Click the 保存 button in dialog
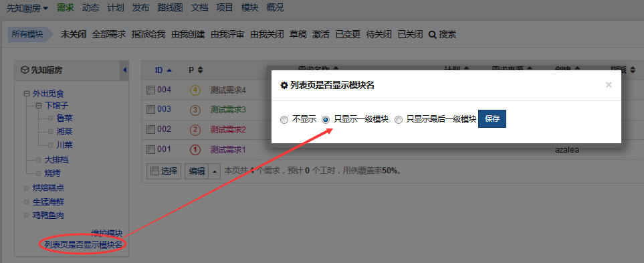Screen dimensions: 644x263 pos(492,118)
